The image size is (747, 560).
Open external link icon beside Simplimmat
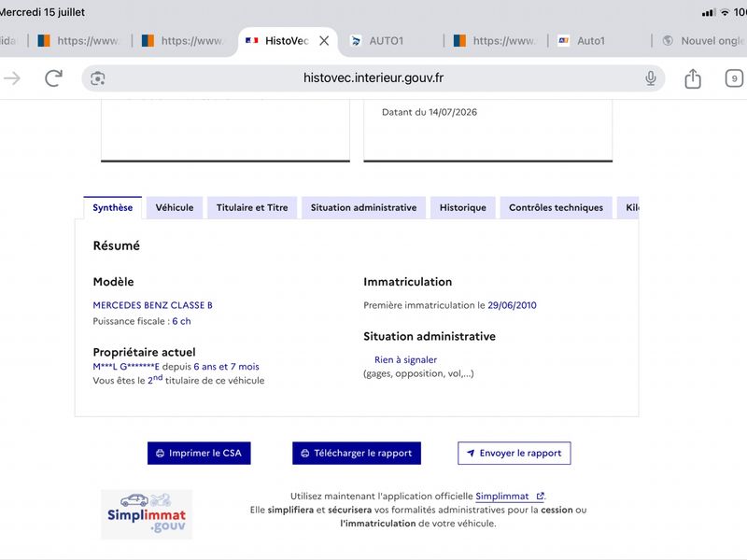point(540,497)
